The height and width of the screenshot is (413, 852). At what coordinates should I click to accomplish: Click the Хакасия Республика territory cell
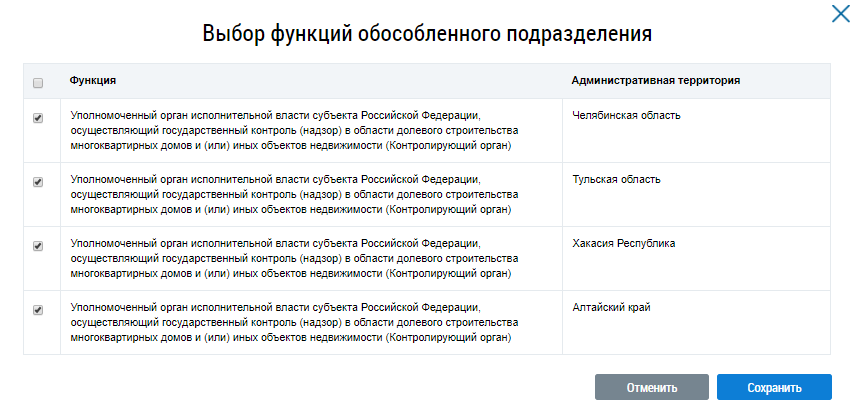pos(624,243)
